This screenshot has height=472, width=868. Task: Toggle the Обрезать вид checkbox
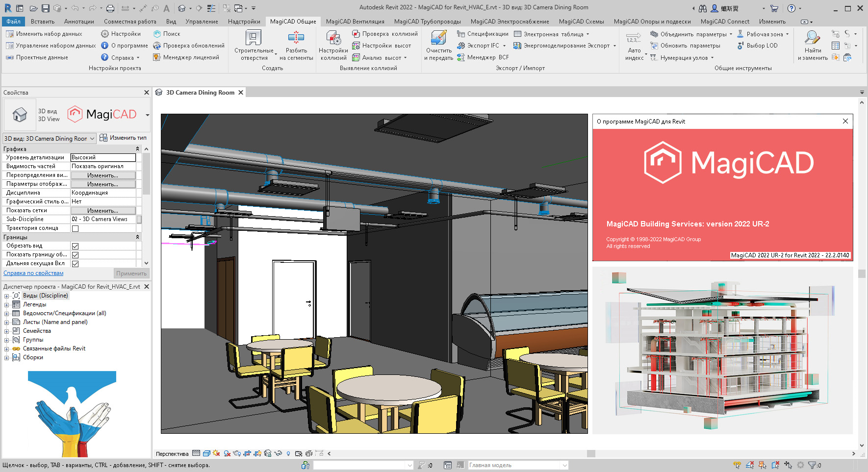[75, 246]
